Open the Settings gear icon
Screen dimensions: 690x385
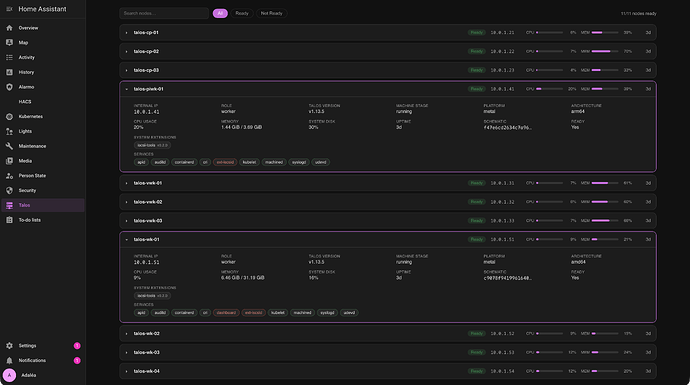(x=9, y=346)
